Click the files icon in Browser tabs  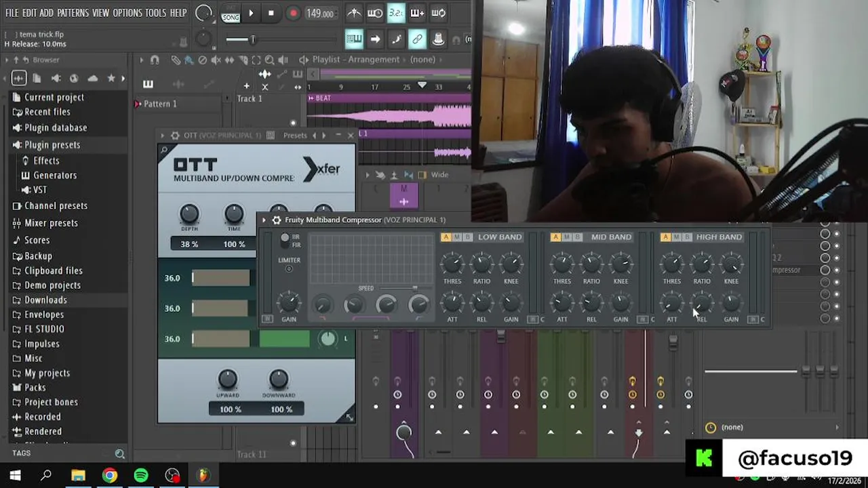pyautogui.click(x=37, y=78)
